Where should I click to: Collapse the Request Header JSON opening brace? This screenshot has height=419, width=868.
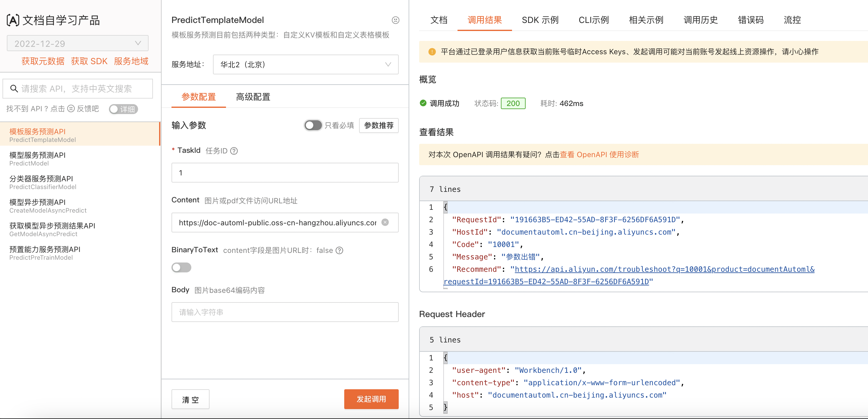coord(445,358)
